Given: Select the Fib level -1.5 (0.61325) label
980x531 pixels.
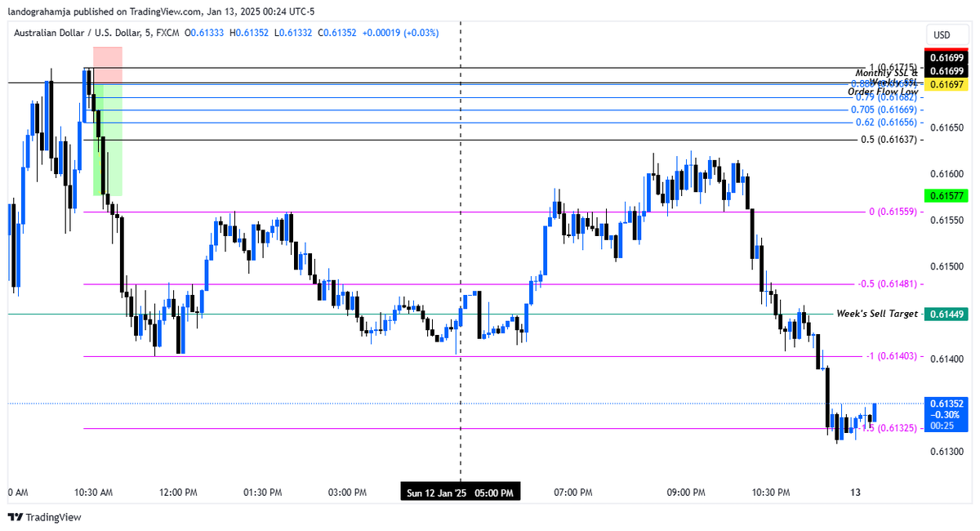Looking at the screenshot, I should 888,428.
